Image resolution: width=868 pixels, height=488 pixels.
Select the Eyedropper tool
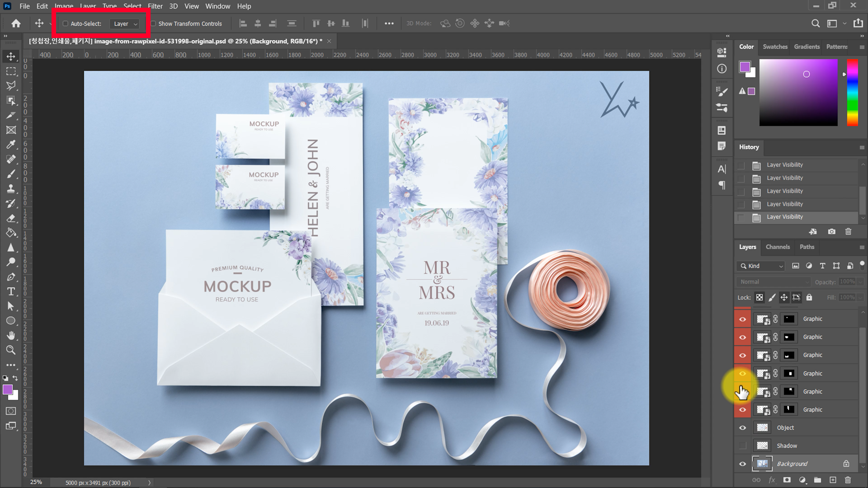click(x=11, y=145)
